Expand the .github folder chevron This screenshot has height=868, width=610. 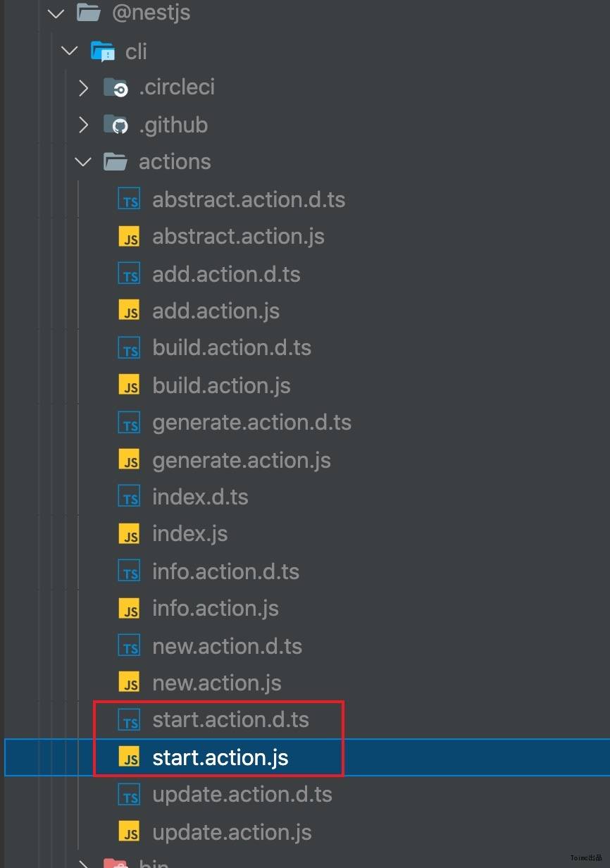(84, 125)
